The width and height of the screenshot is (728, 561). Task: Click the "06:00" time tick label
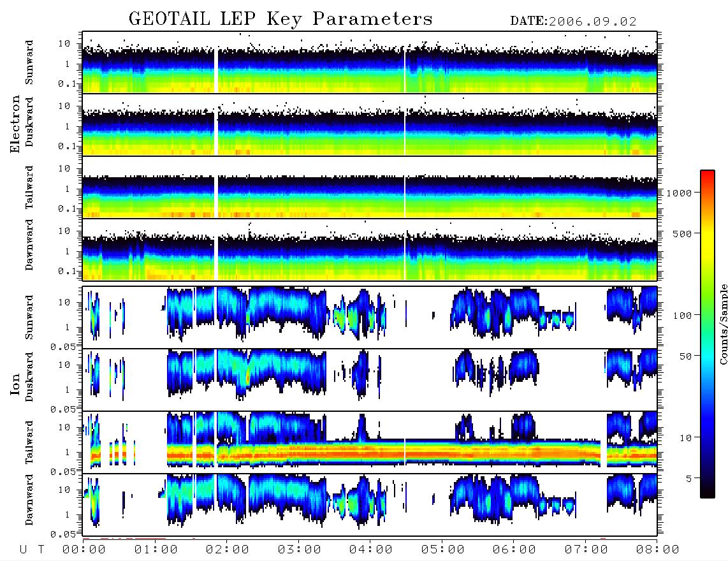click(514, 550)
